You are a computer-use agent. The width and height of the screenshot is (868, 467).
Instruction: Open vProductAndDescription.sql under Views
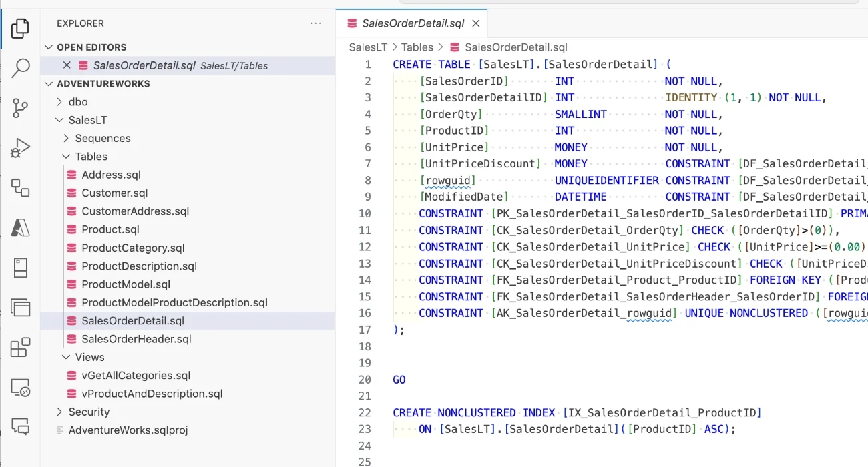152,394
